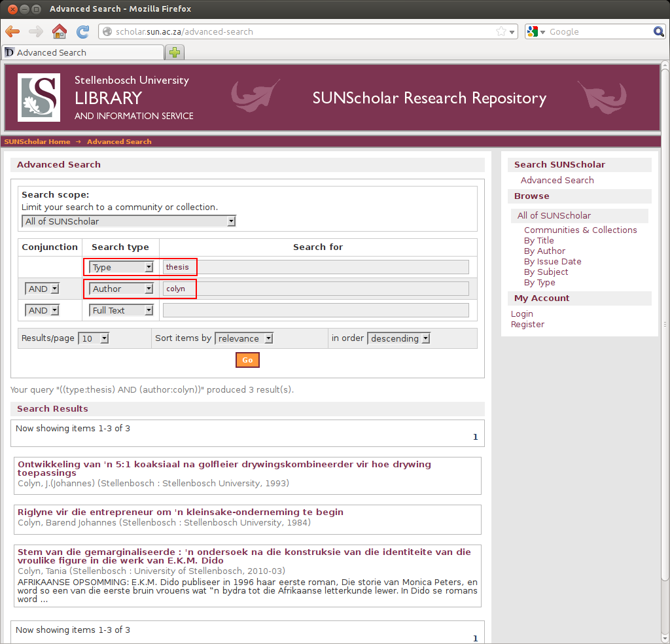Open a new tab with plus icon
The image size is (670, 644).
[174, 52]
